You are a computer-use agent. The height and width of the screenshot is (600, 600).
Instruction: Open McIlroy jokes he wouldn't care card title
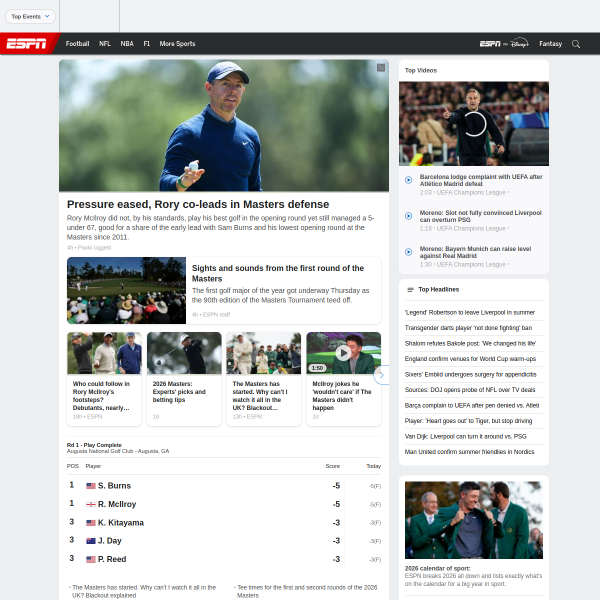342,396
